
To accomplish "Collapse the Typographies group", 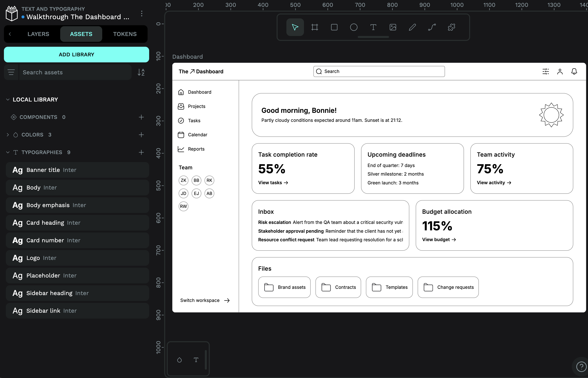I will (8, 152).
